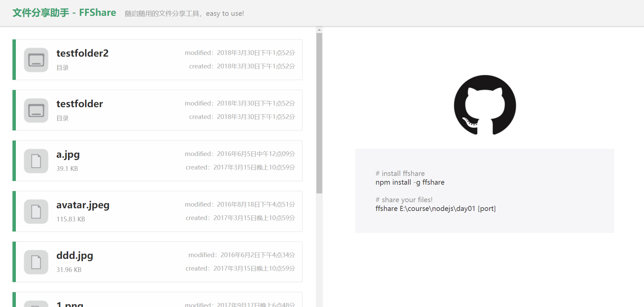Click the ffshare E:\course path command line
The image size is (644, 307).
click(435, 209)
